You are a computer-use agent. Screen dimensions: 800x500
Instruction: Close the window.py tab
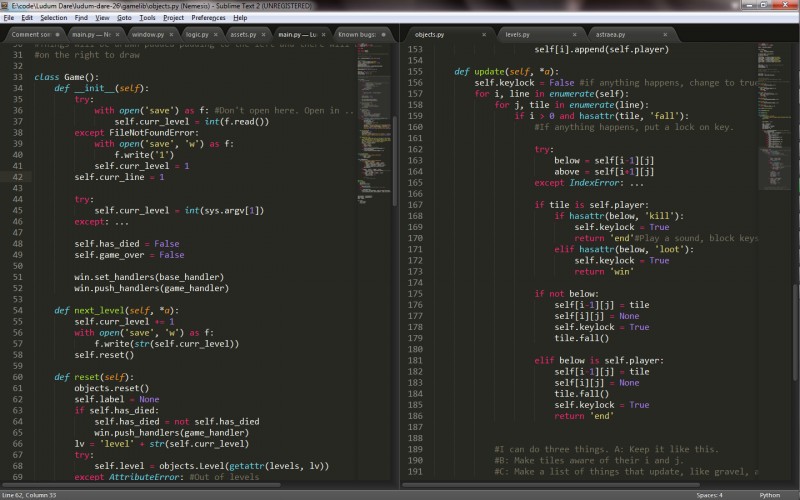tap(171, 35)
